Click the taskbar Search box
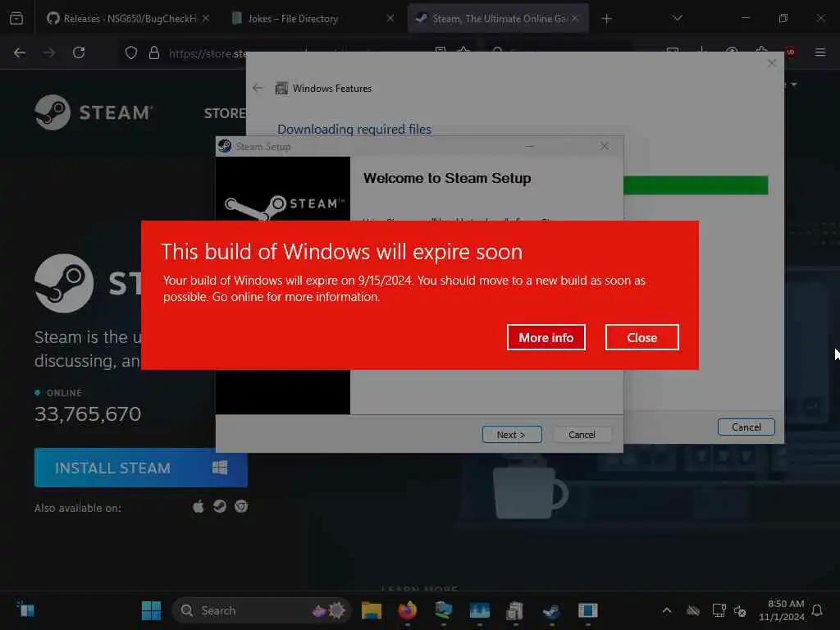The image size is (840, 630). [x=262, y=610]
